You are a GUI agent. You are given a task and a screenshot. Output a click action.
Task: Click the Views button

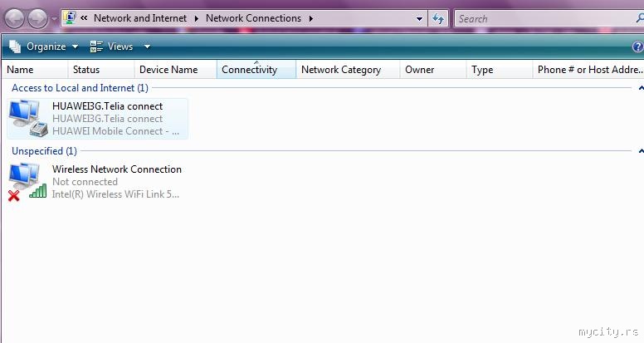(112, 47)
